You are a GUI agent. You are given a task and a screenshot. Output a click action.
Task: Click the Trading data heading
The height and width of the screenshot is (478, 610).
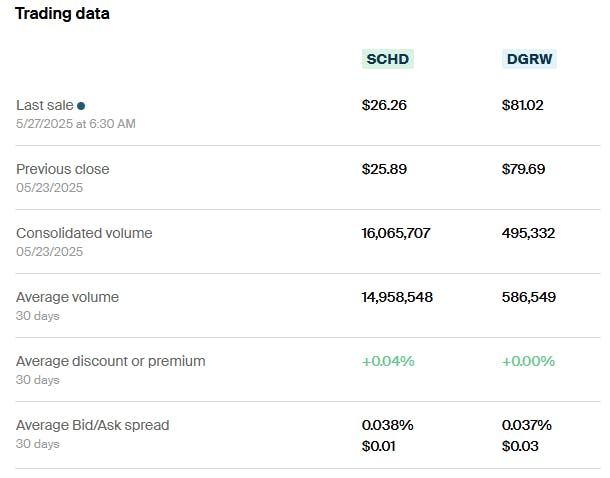tap(62, 14)
